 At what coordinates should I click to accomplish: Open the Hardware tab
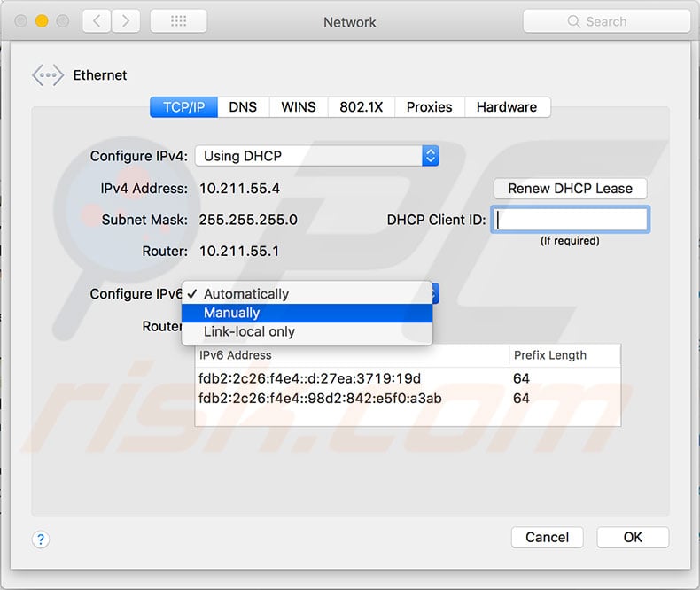point(507,107)
